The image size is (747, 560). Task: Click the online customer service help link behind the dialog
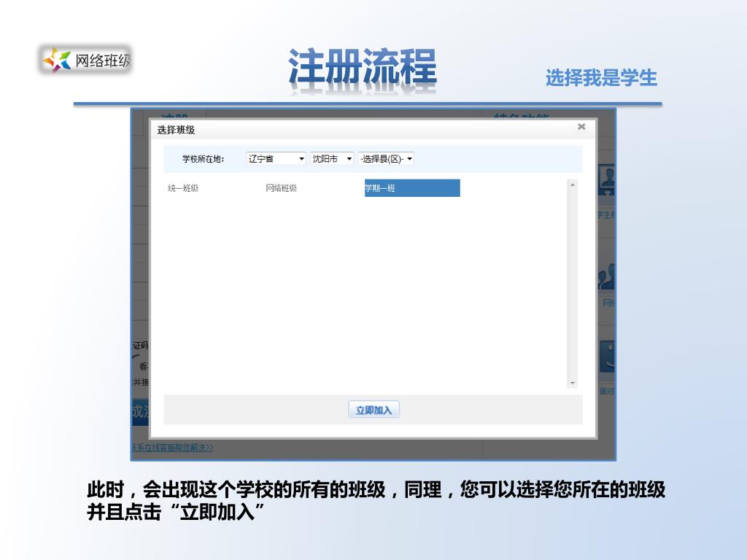click(x=173, y=448)
